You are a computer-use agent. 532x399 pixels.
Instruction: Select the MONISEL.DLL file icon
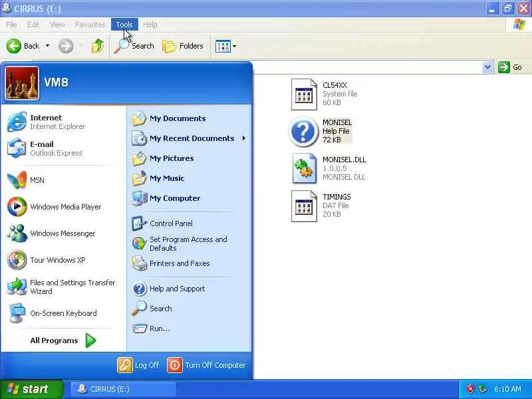click(x=304, y=168)
